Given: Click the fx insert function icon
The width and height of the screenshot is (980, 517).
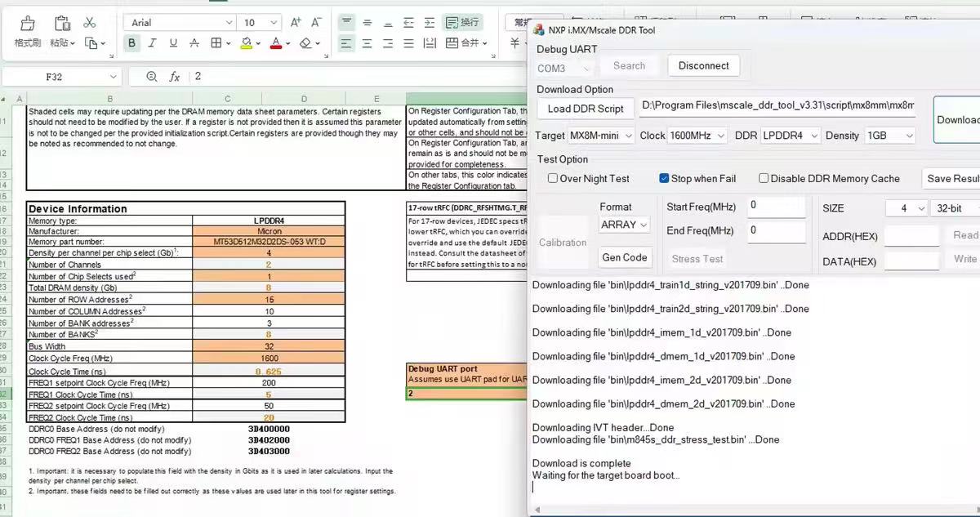Looking at the screenshot, I should [175, 77].
